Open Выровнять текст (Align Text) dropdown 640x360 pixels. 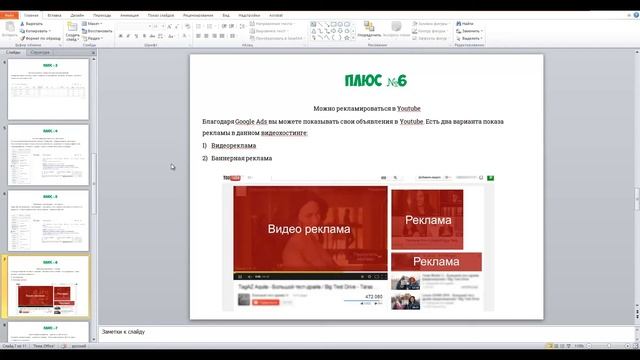click(x=269, y=31)
